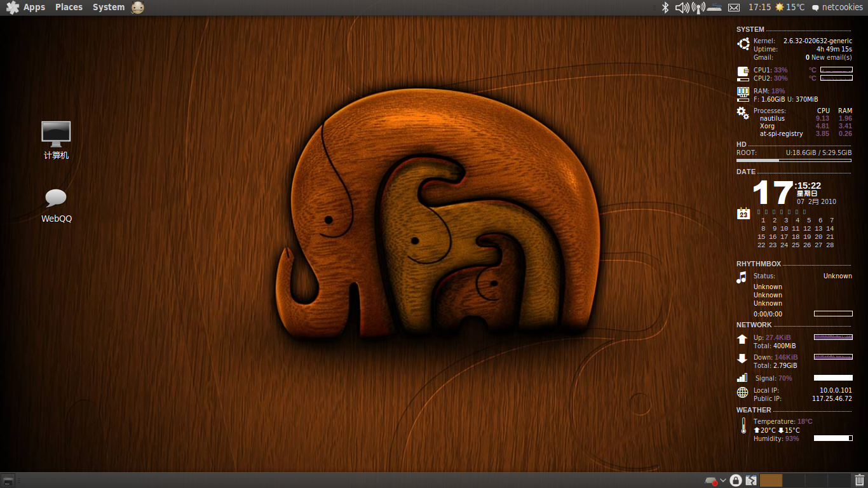Image resolution: width=868 pixels, height=488 pixels.
Task: Click the Ubuntu logo in SYSTEM section
Action: point(743,44)
